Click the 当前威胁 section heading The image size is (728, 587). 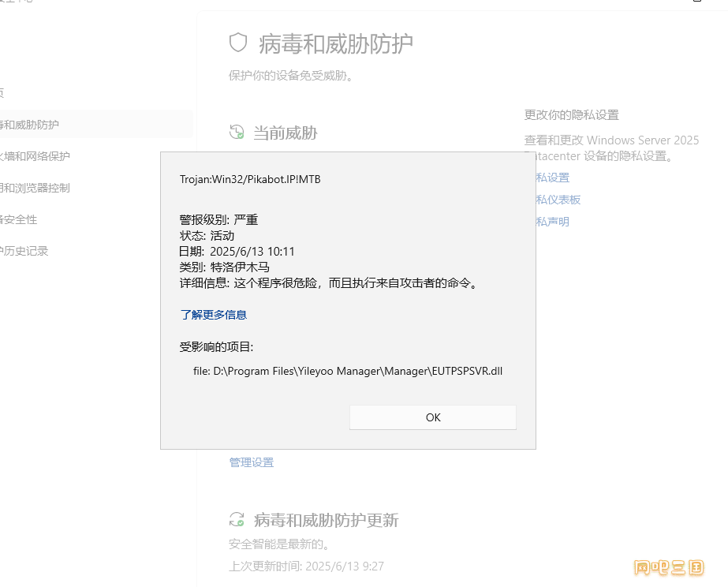click(285, 133)
